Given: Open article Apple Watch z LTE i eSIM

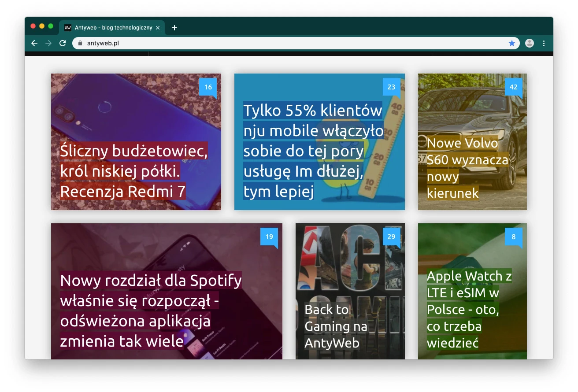Looking at the screenshot, I should 469,310.
